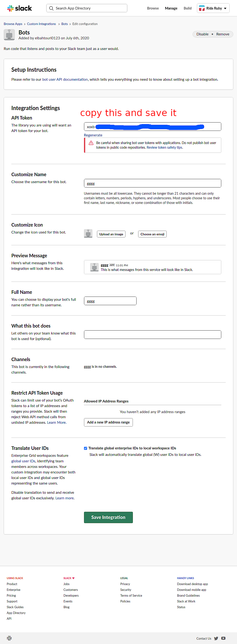The width and height of the screenshot is (237, 644).
Task: Click the Bots app icon near title
Action: click(9, 35)
